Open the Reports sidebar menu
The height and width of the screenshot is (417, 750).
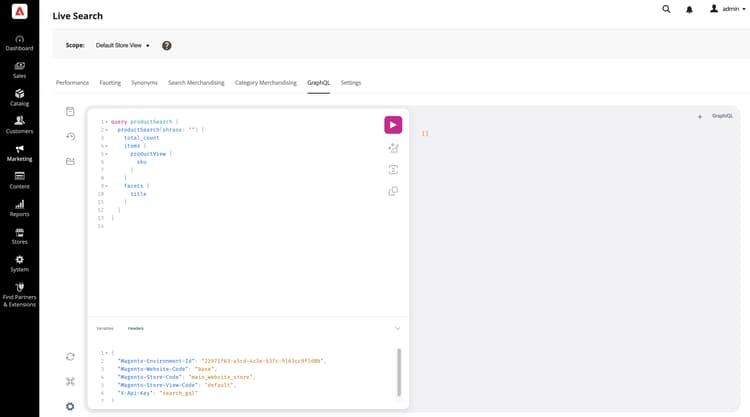click(19, 208)
